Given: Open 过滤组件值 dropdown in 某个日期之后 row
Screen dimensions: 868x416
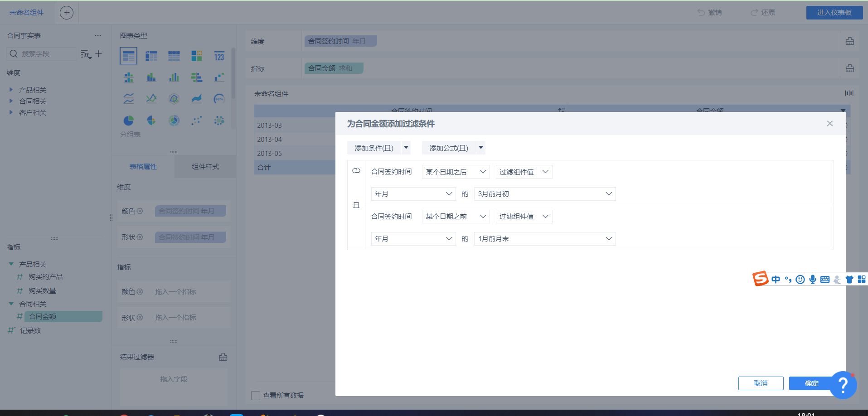Looking at the screenshot, I should click(524, 172).
